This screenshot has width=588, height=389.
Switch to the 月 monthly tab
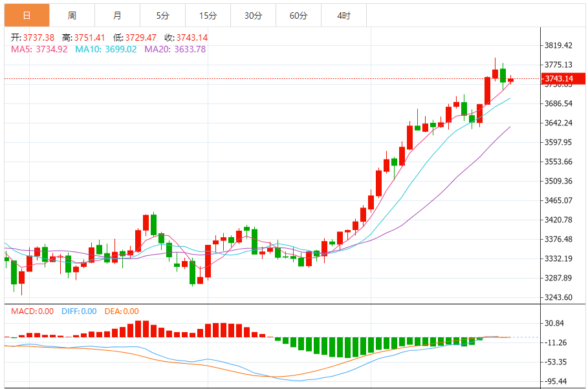(x=117, y=16)
